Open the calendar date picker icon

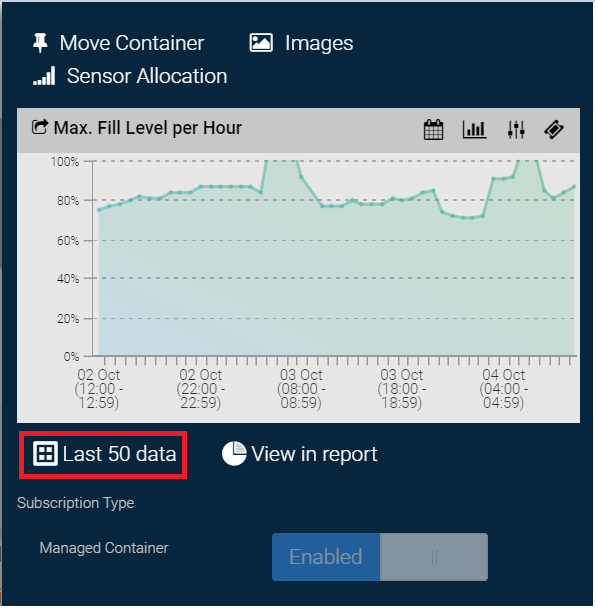coord(433,129)
